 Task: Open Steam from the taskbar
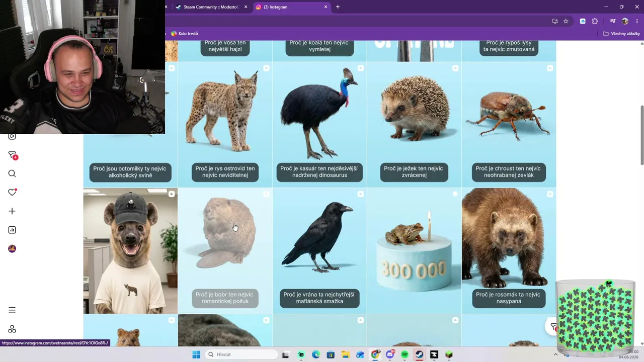pos(419,354)
